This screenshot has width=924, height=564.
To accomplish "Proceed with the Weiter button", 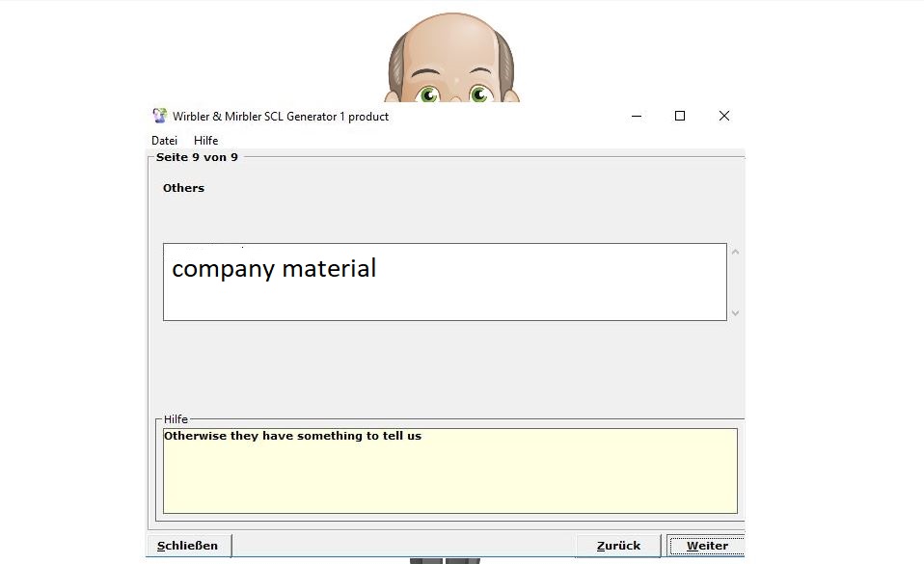I will pyautogui.click(x=706, y=546).
